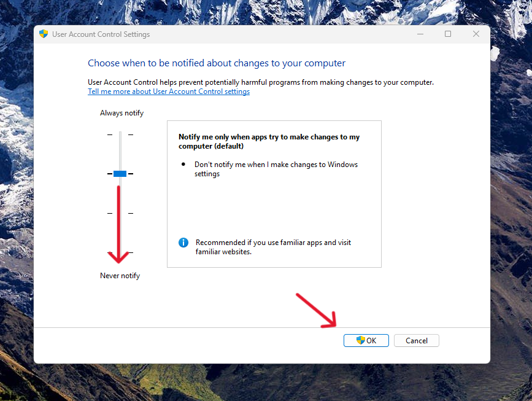This screenshot has height=401, width=532.
Task: Click 'Notify me only when apps try' bold text
Action: pyautogui.click(x=269, y=141)
